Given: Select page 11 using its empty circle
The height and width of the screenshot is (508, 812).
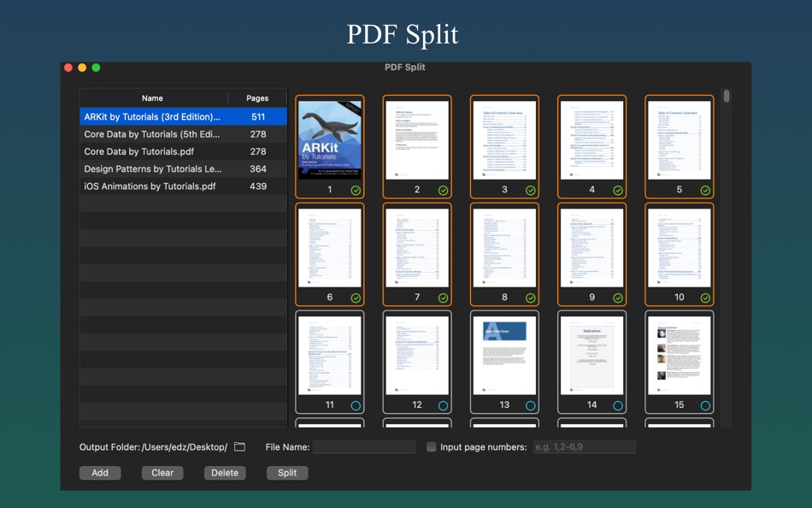Looking at the screenshot, I should pyautogui.click(x=356, y=406).
